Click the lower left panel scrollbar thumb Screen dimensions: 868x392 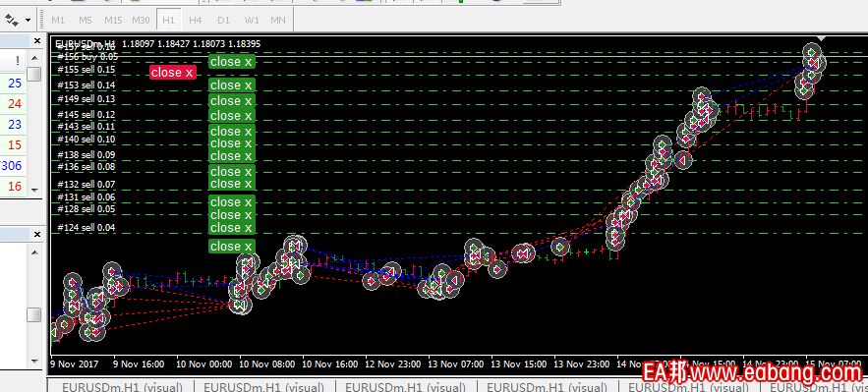tap(34, 314)
